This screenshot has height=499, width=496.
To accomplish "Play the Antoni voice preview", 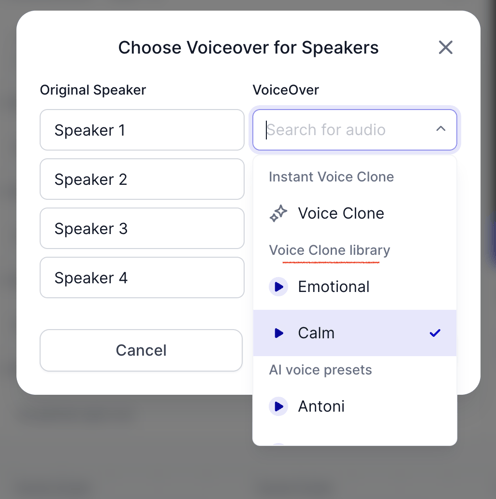I will coord(278,406).
